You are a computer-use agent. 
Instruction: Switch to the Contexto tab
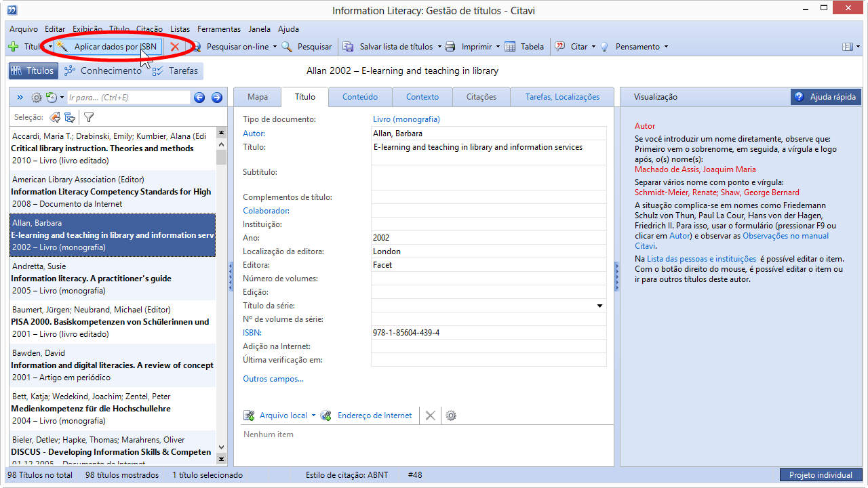[x=422, y=97]
